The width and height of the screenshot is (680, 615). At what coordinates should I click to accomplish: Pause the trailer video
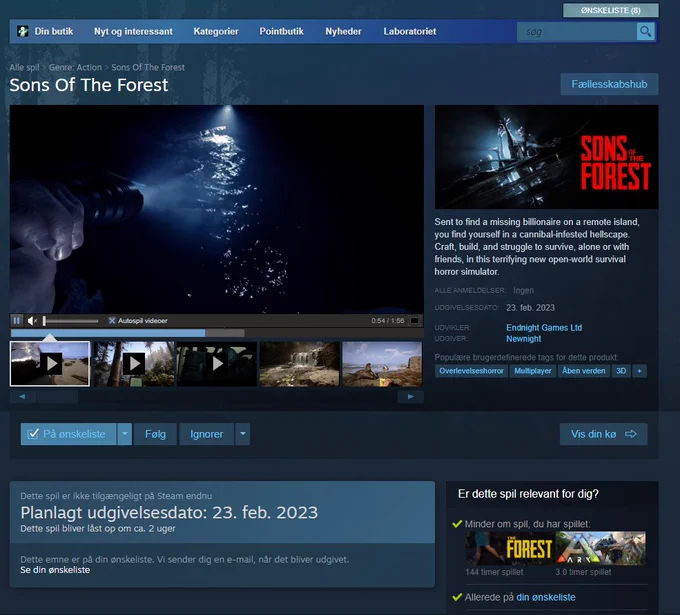point(16,321)
